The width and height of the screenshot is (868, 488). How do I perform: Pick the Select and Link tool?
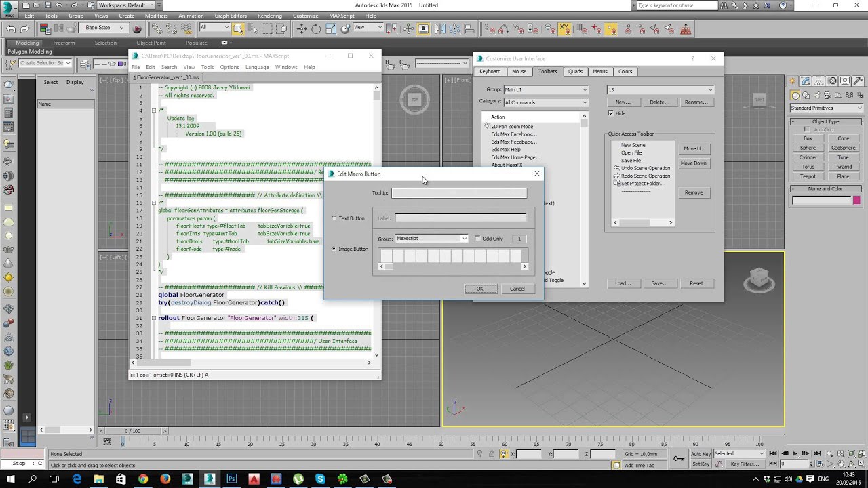click(157, 28)
